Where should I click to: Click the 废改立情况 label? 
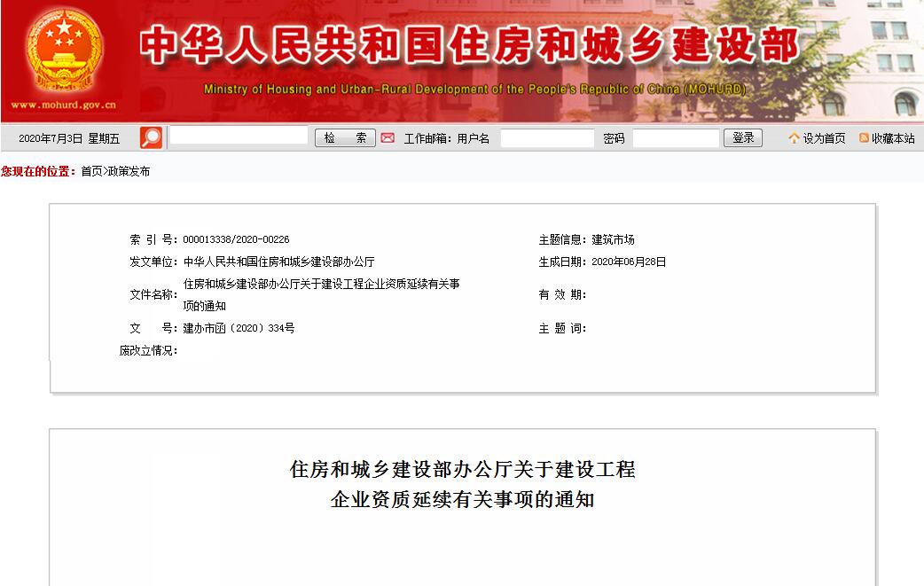point(148,350)
